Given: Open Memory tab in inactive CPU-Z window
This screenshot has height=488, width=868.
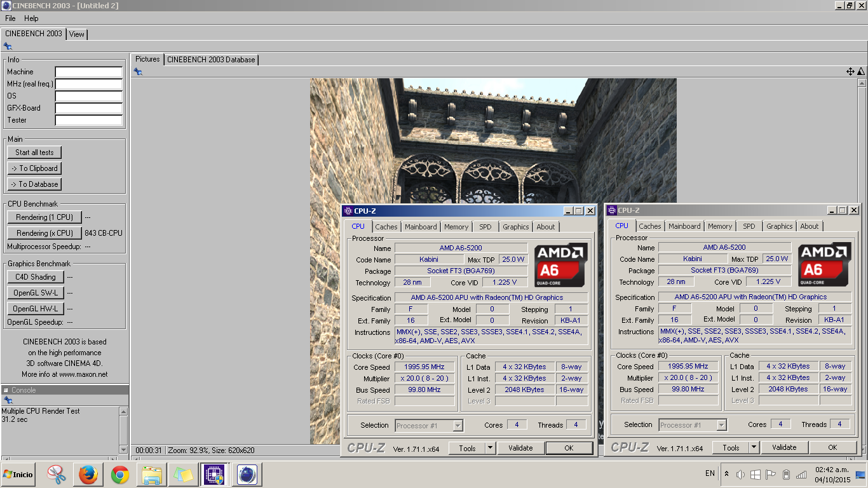Looking at the screenshot, I should tap(720, 226).
